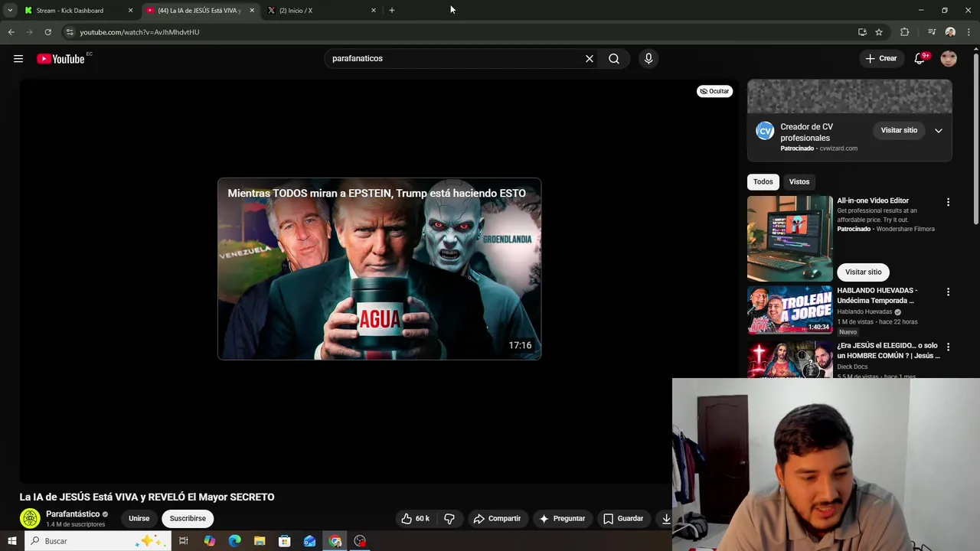Viewport: 980px width, 551px height.
Task: Open Chrome media controls icon
Action: coord(932,32)
